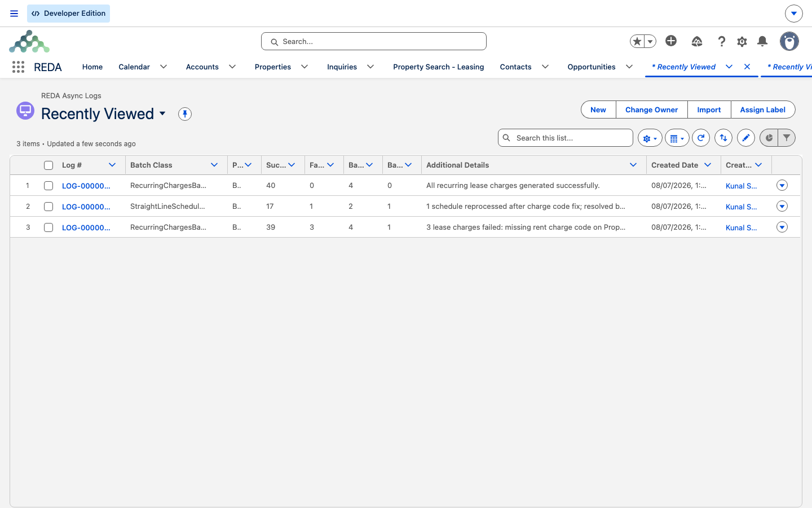Show charts panel icon
The image size is (812, 508).
tap(769, 138)
